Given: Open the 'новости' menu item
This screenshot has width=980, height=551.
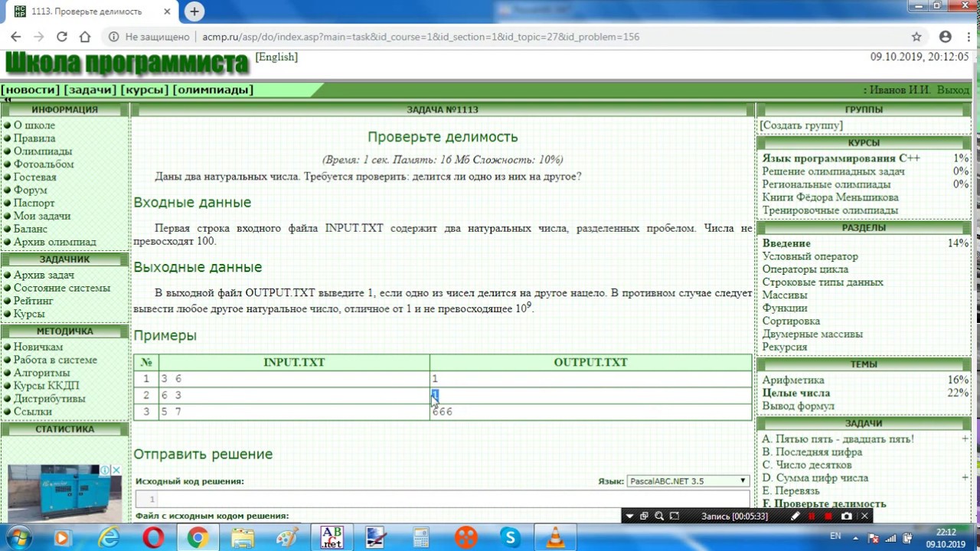Looking at the screenshot, I should (x=31, y=90).
